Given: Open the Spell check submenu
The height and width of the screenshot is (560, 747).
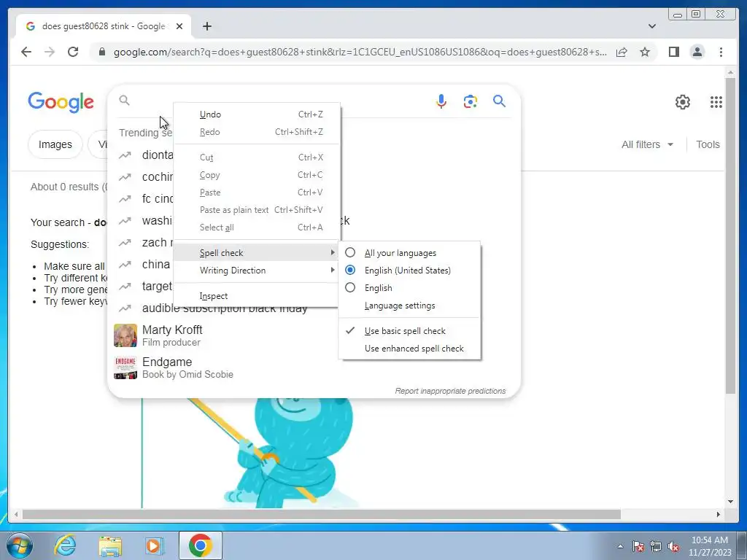Looking at the screenshot, I should pos(257,253).
